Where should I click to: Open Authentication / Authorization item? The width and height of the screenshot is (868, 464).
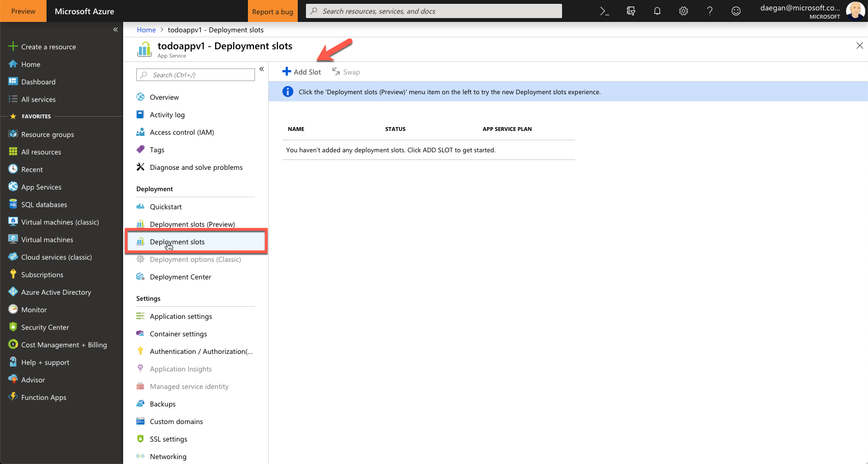195,351
